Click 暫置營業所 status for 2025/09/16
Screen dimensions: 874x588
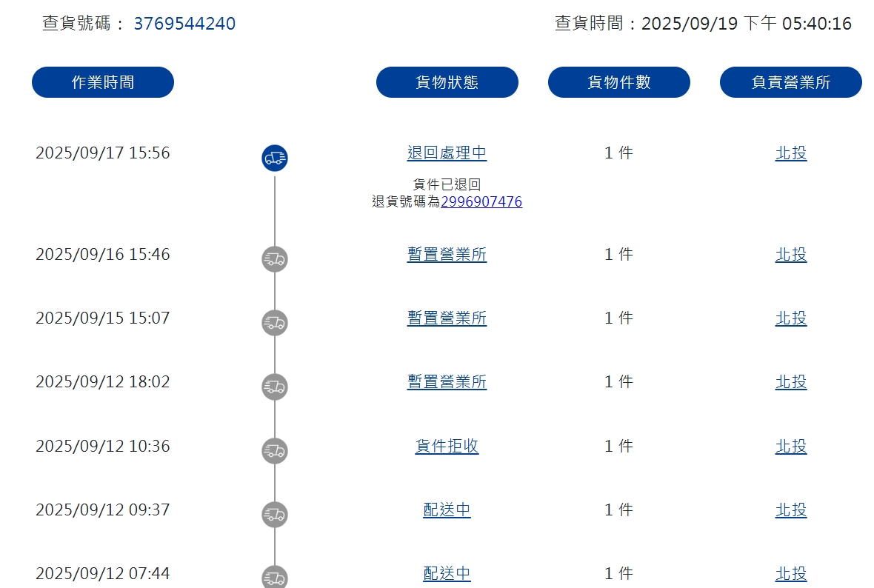tap(447, 255)
